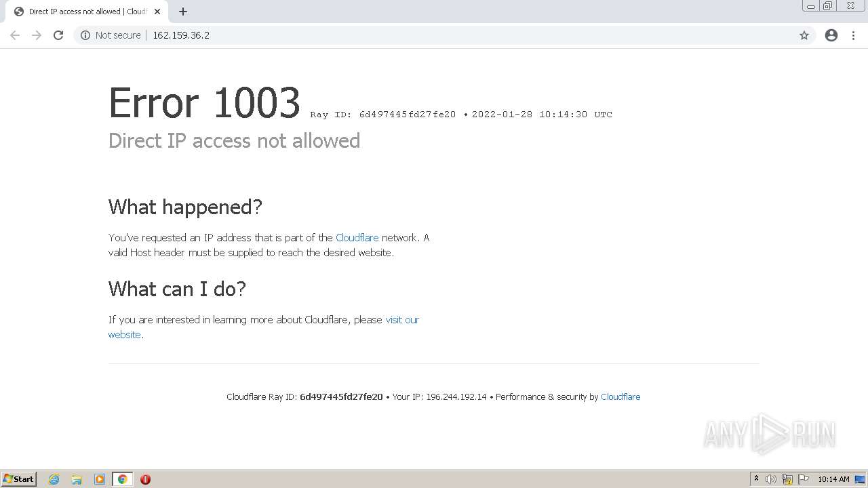Show hidden system tray icons
This screenshot has width=868, height=488.
click(x=756, y=479)
